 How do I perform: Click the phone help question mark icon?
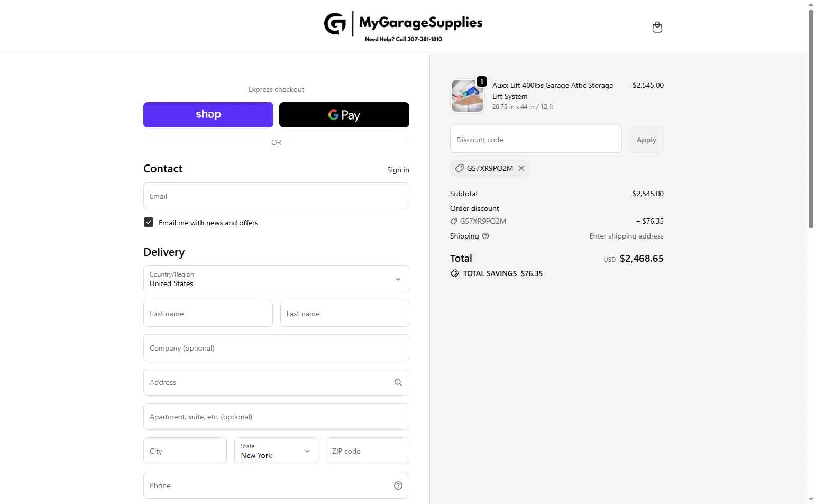tap(398, 485)
